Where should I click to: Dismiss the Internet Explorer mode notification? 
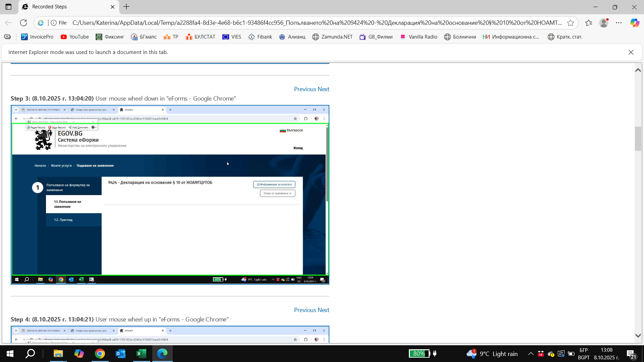pos(631,52)
